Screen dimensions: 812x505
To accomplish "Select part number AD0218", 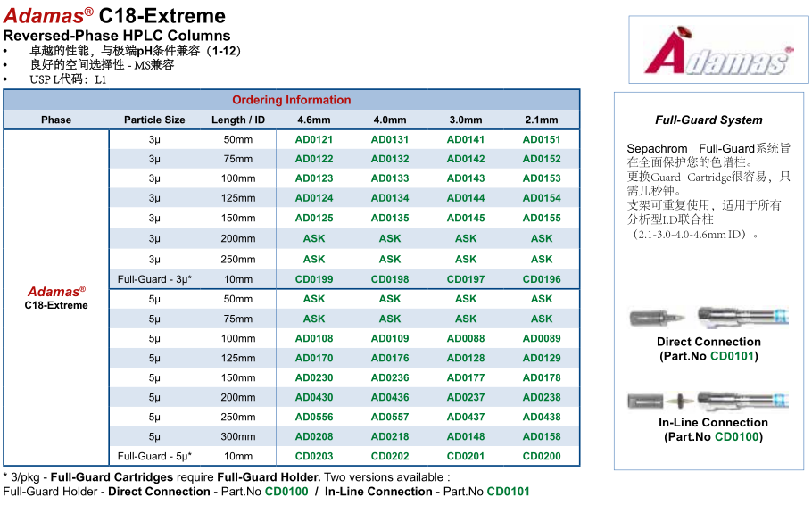I will 389,436.
